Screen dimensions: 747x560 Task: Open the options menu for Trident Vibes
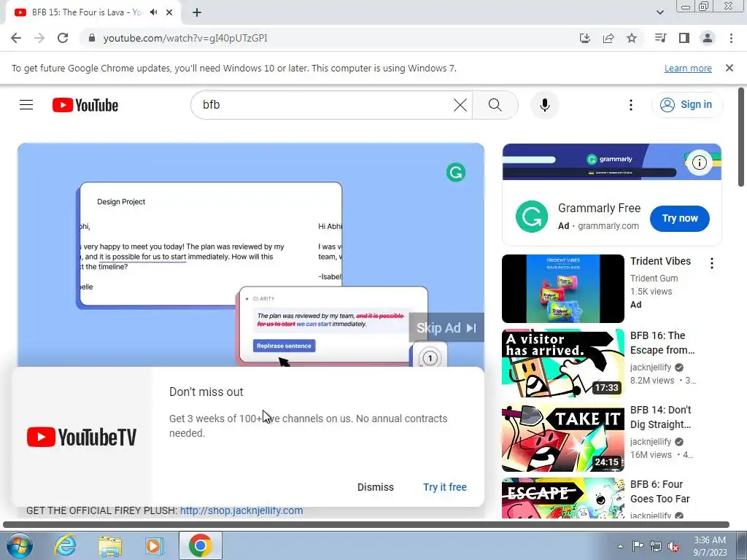click(x=712, y=262)
